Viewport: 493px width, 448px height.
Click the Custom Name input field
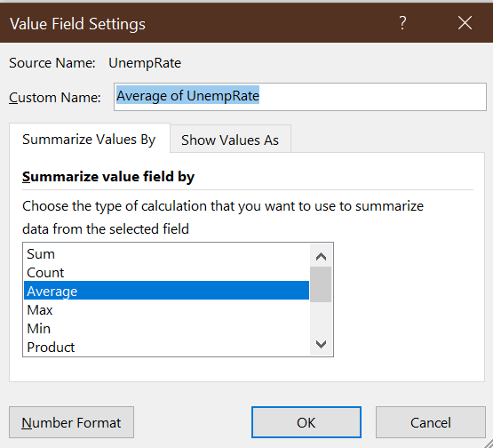[300, 97]
